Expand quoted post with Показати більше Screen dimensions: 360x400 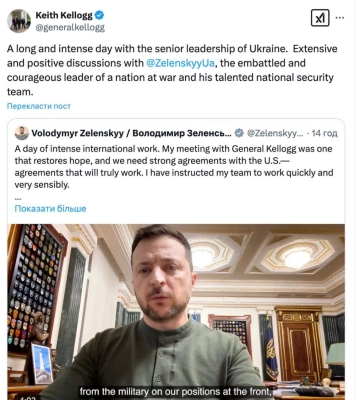(50, 209)
